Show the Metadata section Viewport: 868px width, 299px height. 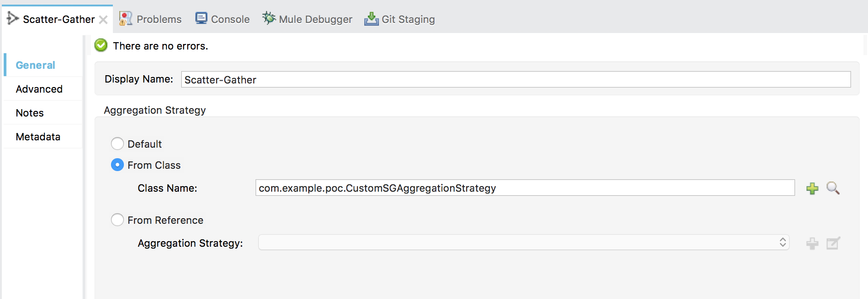[38, 137]
